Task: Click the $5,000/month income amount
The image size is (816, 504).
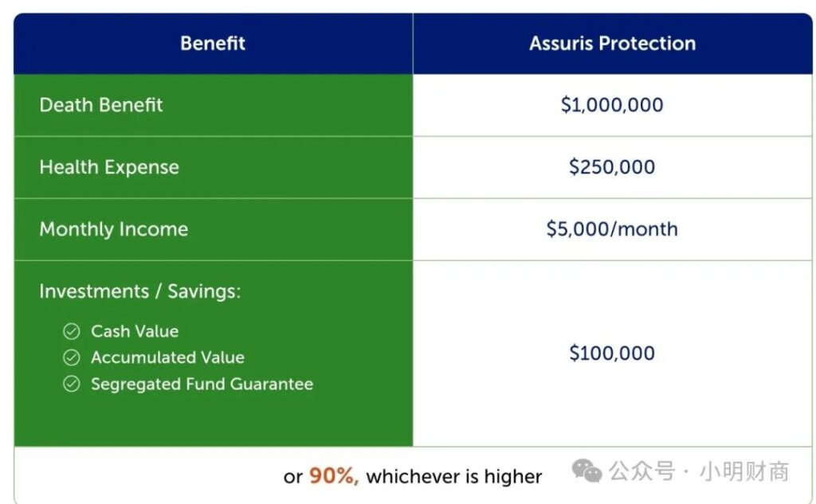Action: click(x=612, y=229)
